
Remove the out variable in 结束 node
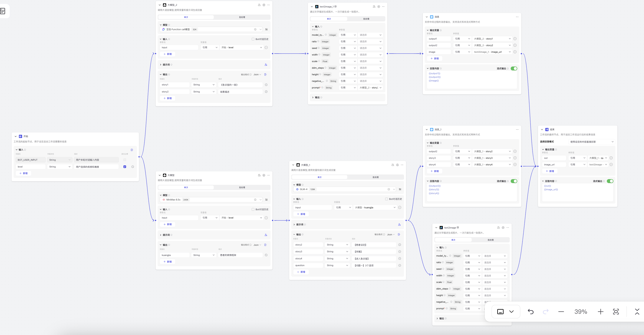pos(611,158)
